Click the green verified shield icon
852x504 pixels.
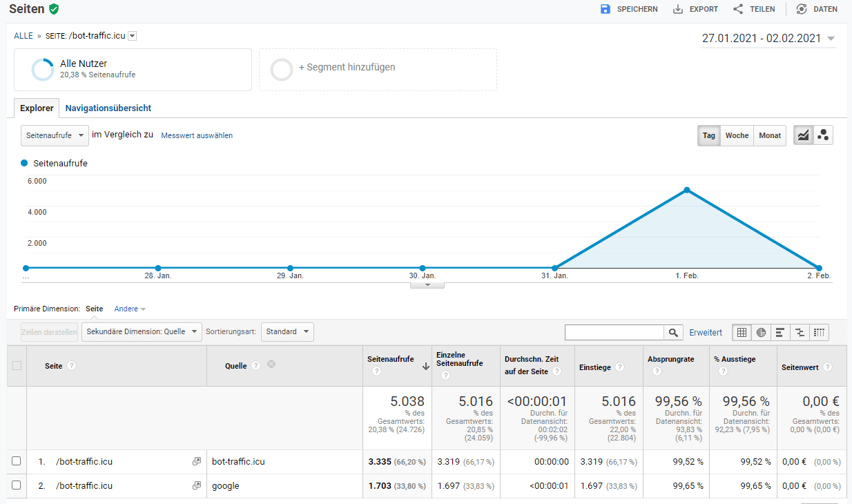[54, 9]
